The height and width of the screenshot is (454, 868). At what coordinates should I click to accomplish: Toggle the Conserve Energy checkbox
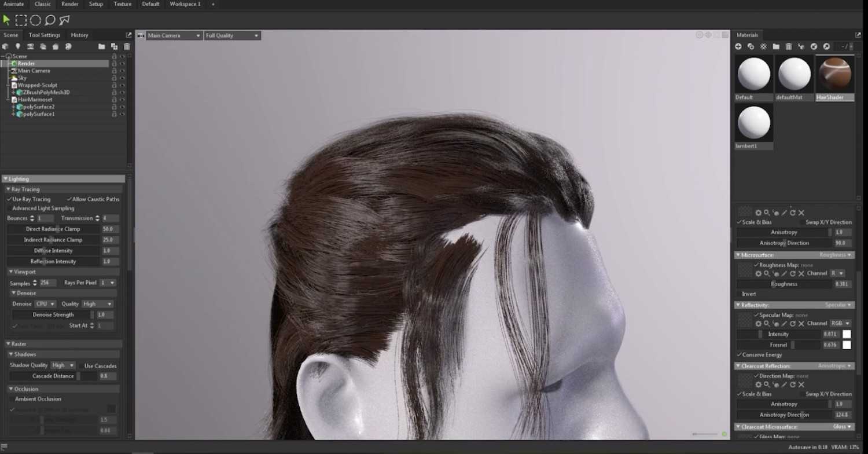pyautogui.click(x=739, y=355)
